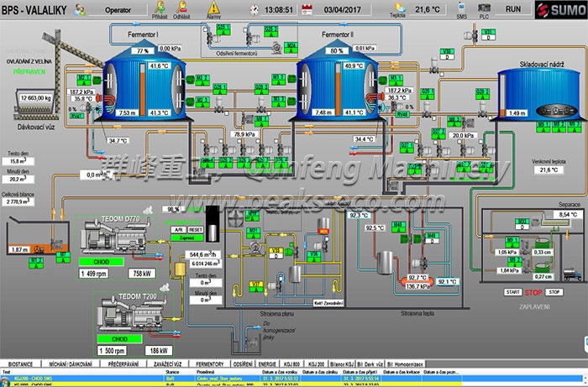This screenshot has height=387, width=588.
Task: Click the Fermentor I 77% fill level
Action: [x=120, y=51]
